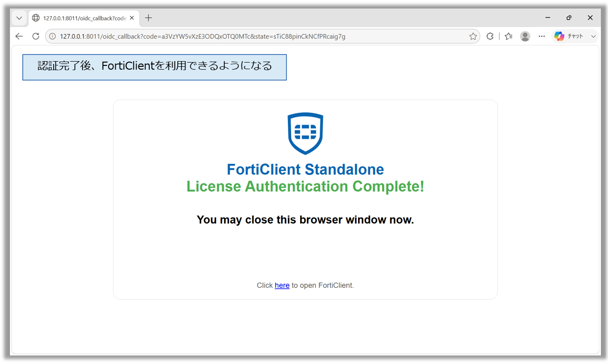Click the 'FortiClient Standalone' heading
Screen dimensions: 608x364
(x=305, y=169)
